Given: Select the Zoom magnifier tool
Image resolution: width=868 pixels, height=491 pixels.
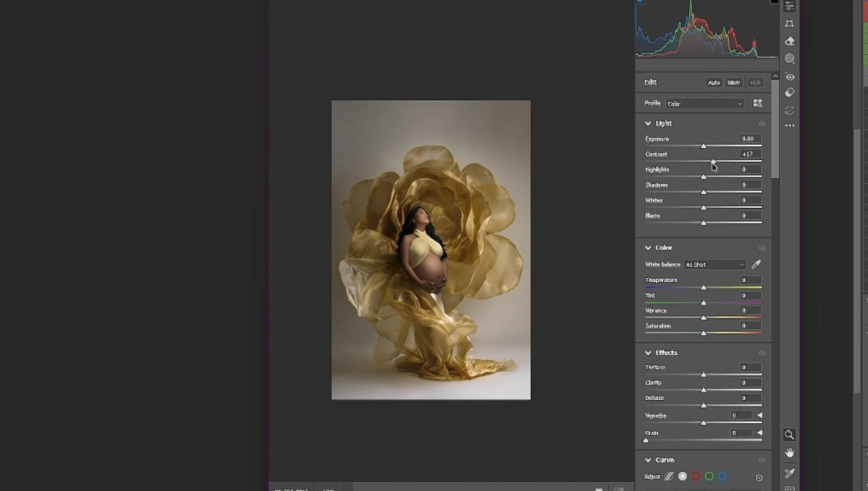Looking at the screenshot, I should [790, 435].
